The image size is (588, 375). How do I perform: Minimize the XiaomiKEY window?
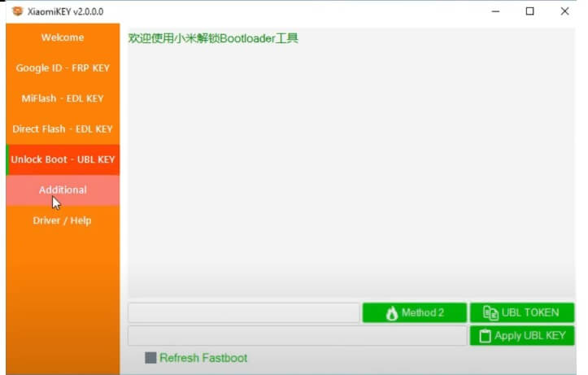(495, 11)
